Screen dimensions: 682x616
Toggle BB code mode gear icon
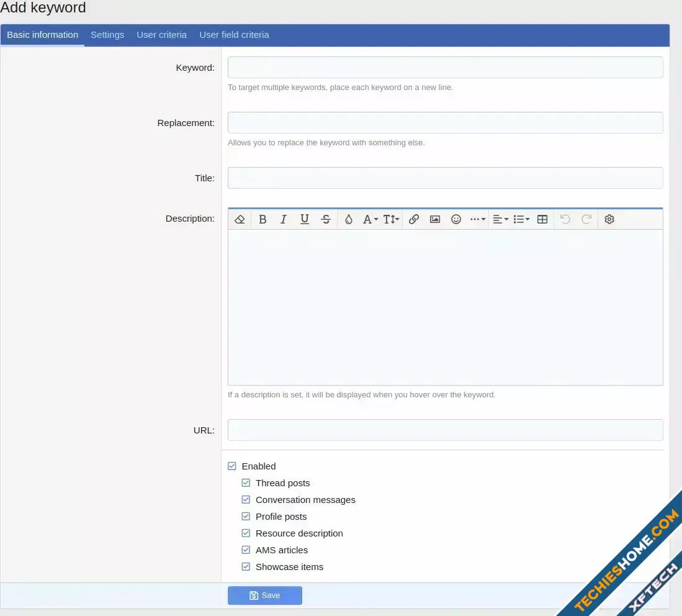(x=609, y=219)
